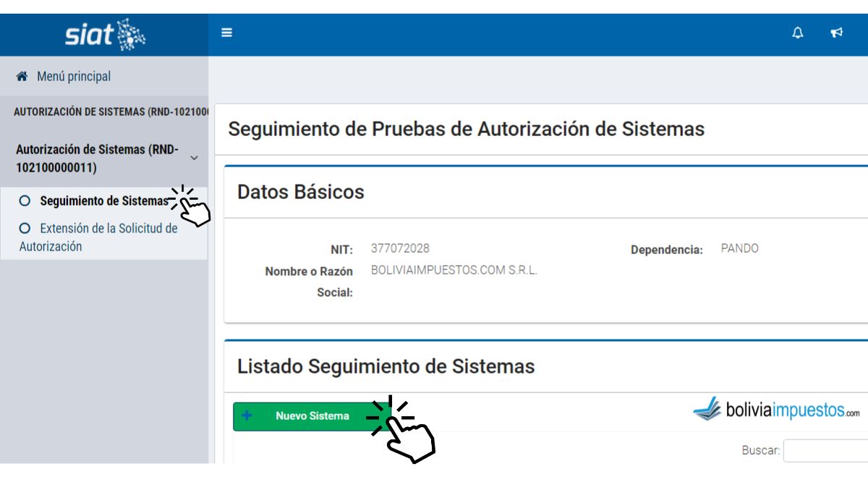Image resolution: width=868 pixels, height=485 pixels.
Task: Click the circle bullet beside Extensión de la Solicitud
Action: tap(25, 228)
